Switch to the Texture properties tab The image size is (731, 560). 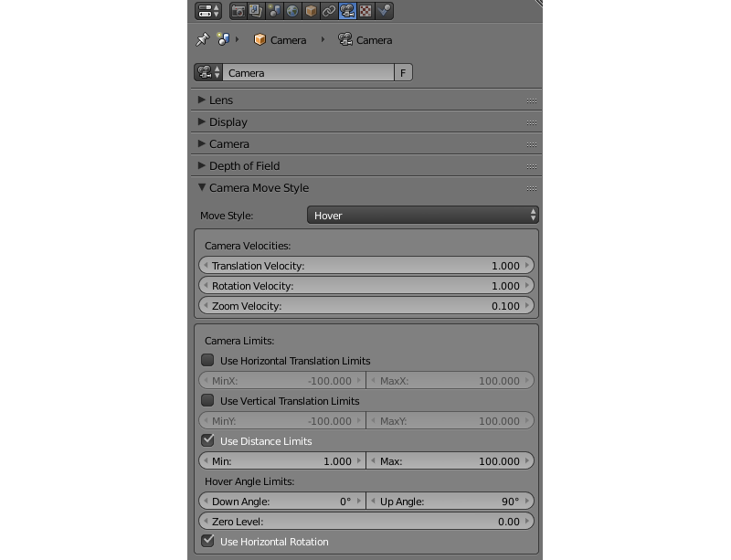(365, 11)
